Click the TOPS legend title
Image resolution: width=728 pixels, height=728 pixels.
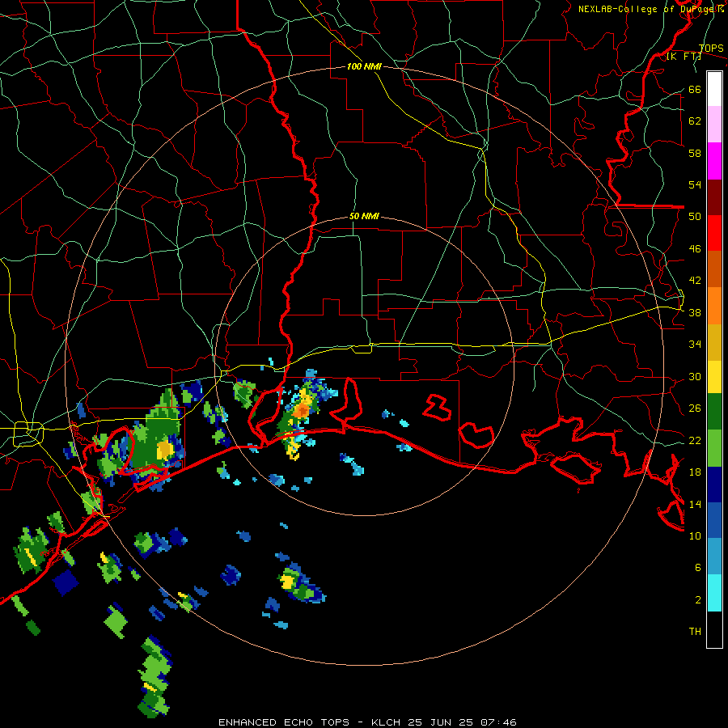click(x=711, y=48)
